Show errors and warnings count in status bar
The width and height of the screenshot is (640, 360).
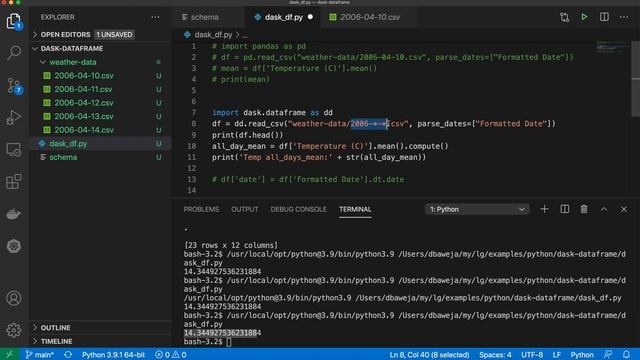point(171,355)
